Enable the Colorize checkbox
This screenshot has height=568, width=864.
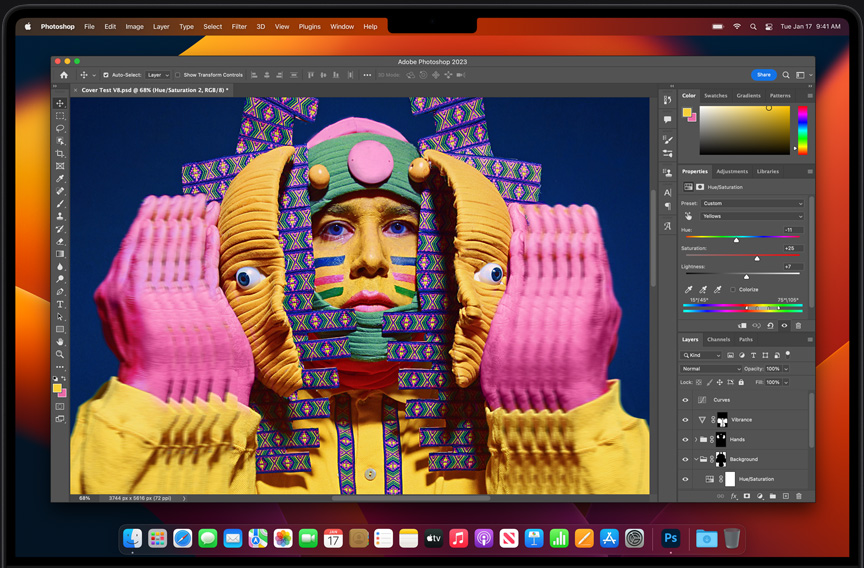pyautogui.click(x=733, y=290)
